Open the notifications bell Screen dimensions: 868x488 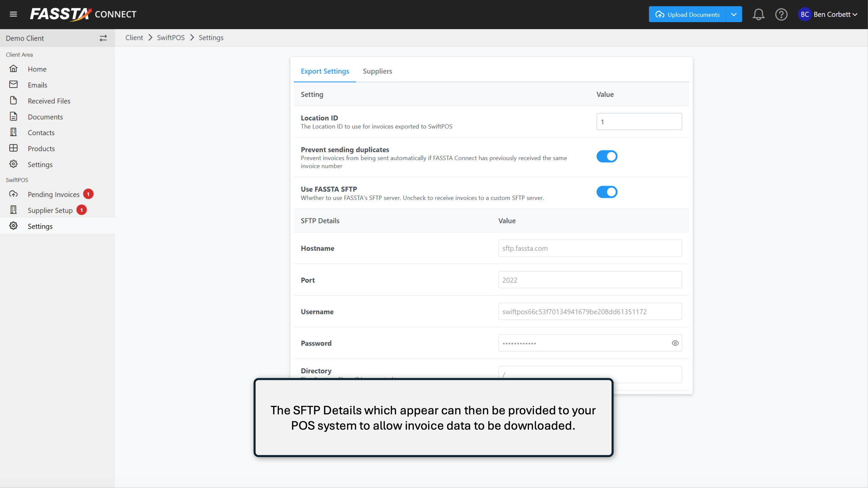pos(758,14)
